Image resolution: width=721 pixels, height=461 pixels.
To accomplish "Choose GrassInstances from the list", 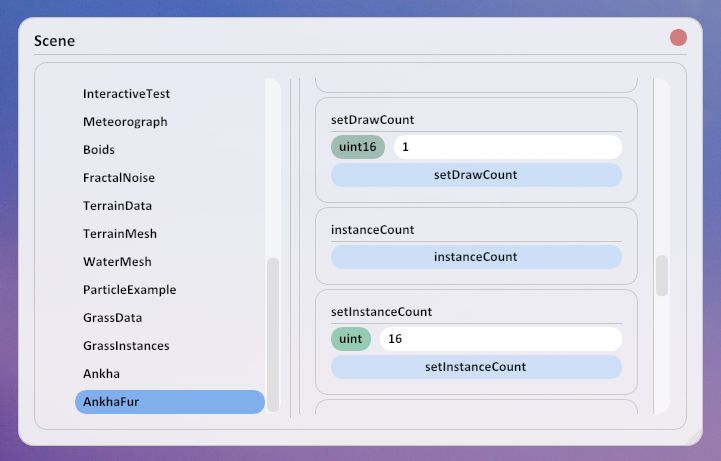I will pos(126,346).
